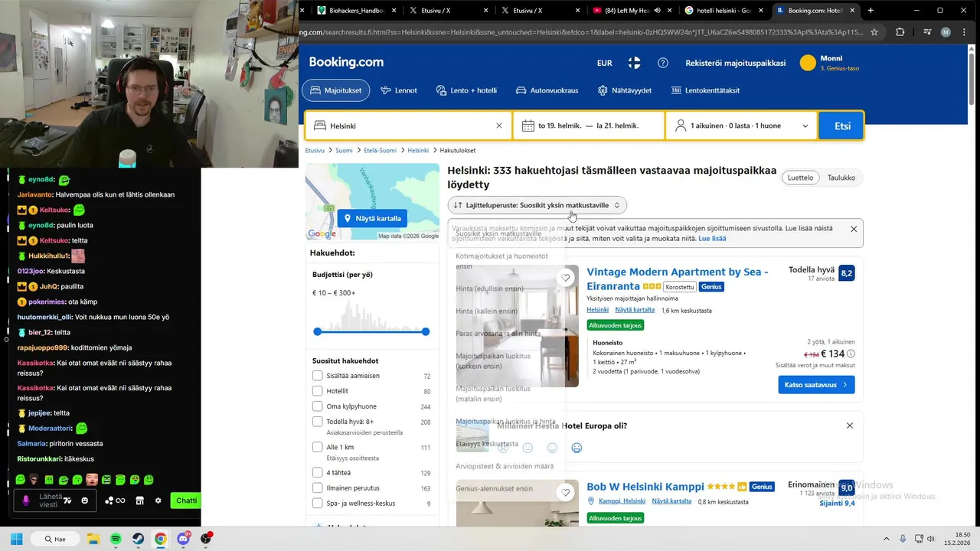Open the Monni account menu

[x=830, y=63]
